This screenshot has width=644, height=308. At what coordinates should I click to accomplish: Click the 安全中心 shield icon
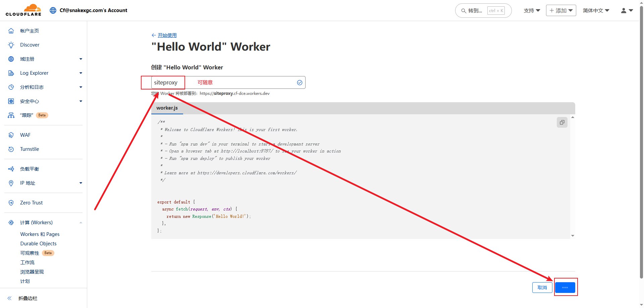coord(11,101)
